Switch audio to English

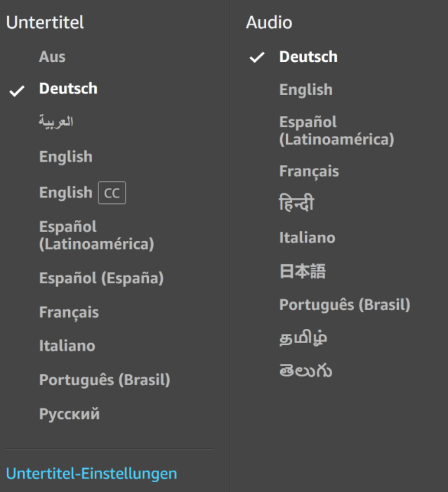pyautogui.click(x=305, y=90)
